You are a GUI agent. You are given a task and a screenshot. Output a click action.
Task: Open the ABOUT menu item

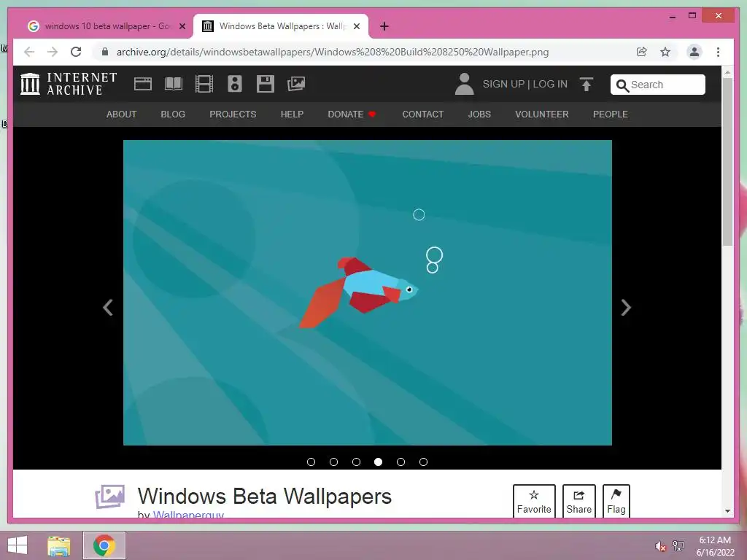click(x=122, y=114)
